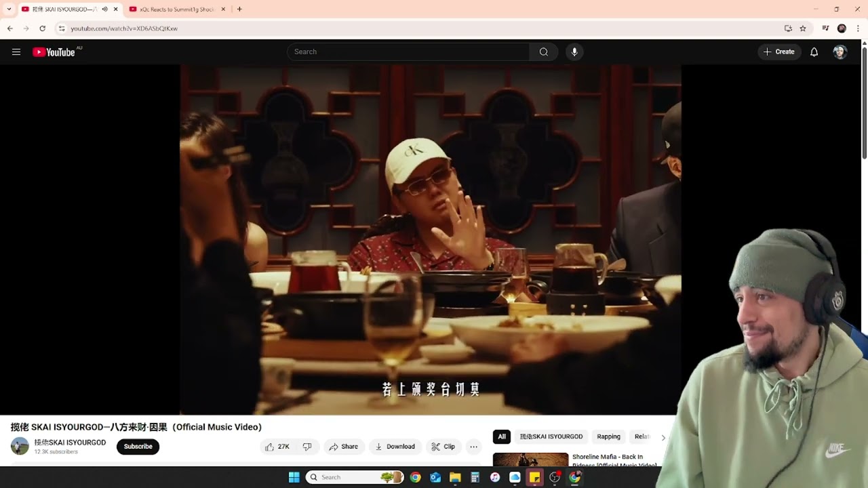The image size is (868, 488).
Task: Open the Shoreline Mafia recommended video thumbnail
Action: pyautogui.click(x=530, y=460)
